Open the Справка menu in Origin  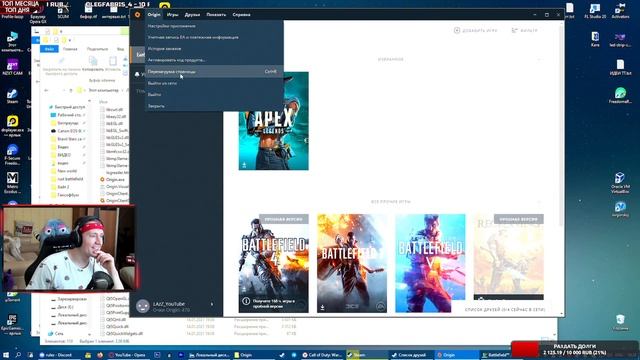pos(241,15)
